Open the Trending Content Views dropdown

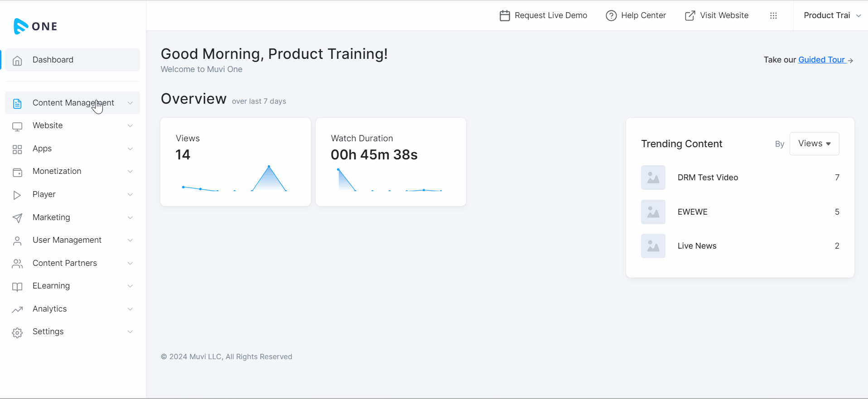point(814,144)
